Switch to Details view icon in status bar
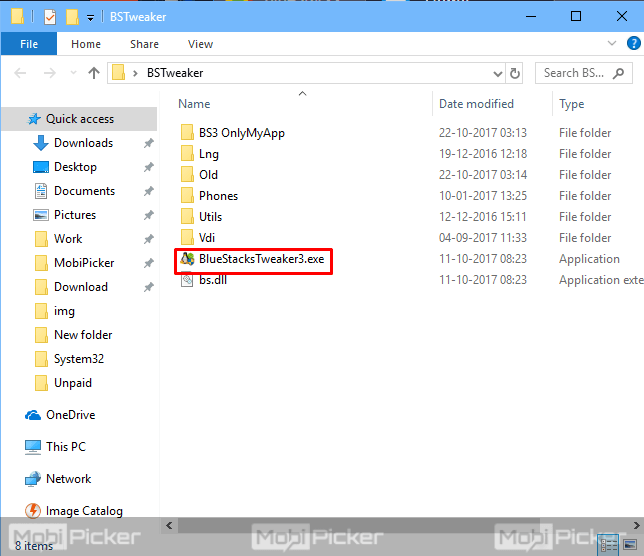The image size is (644, 556). coord(609,545)
